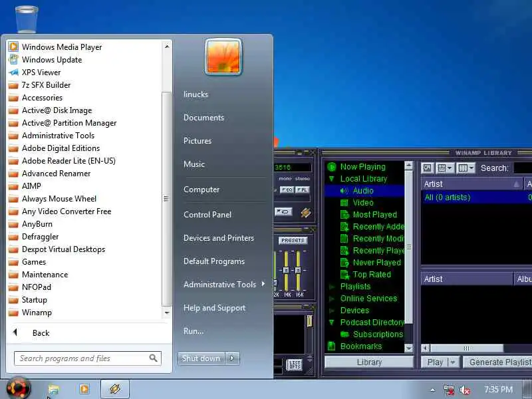Open the Play button dropdown arrow

[x=453, y=362]
